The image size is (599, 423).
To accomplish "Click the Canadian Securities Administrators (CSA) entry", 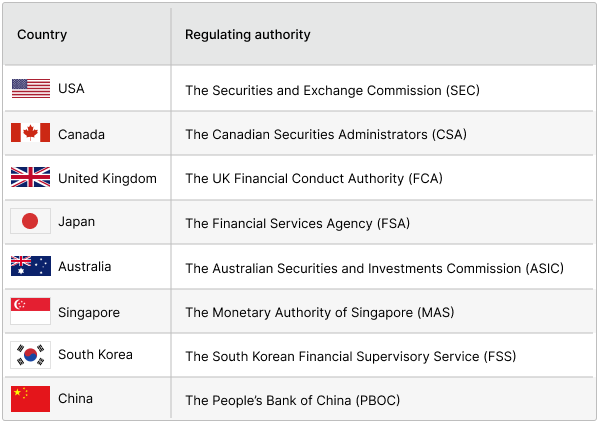I will pos(326,135).
